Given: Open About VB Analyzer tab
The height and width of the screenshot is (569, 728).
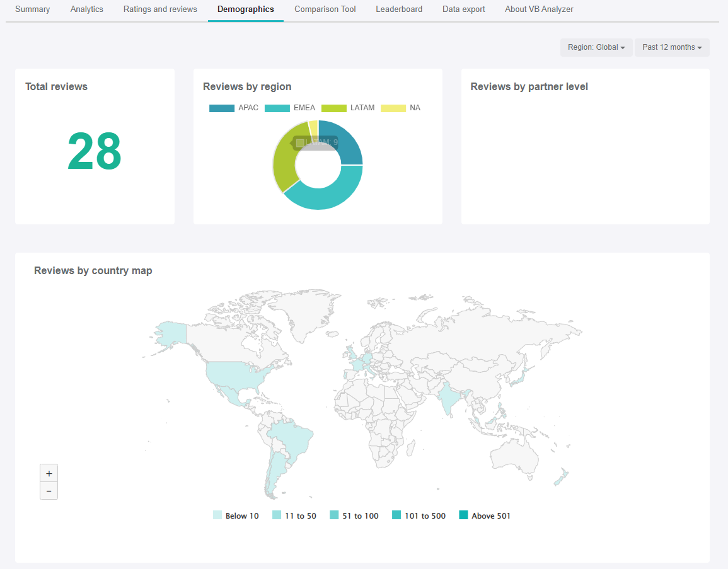Looking at the screenshot, I should coord(539,9).
